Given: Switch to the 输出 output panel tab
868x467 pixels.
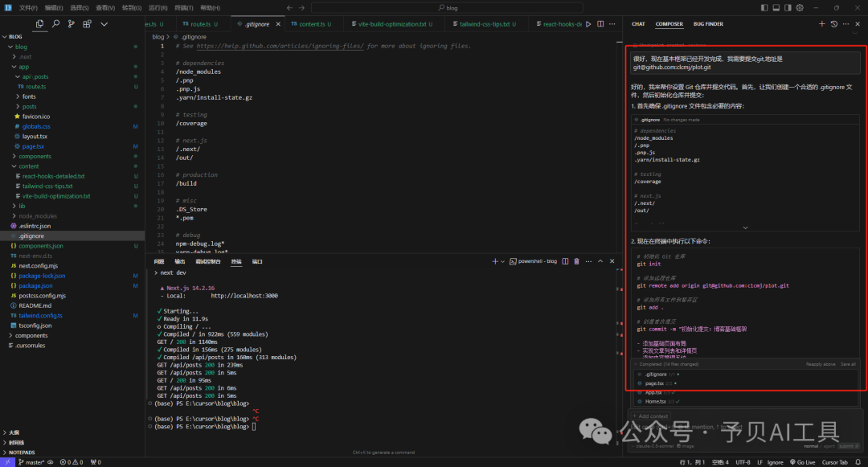Looking at the screenshot, I should (x=180, y=261).
